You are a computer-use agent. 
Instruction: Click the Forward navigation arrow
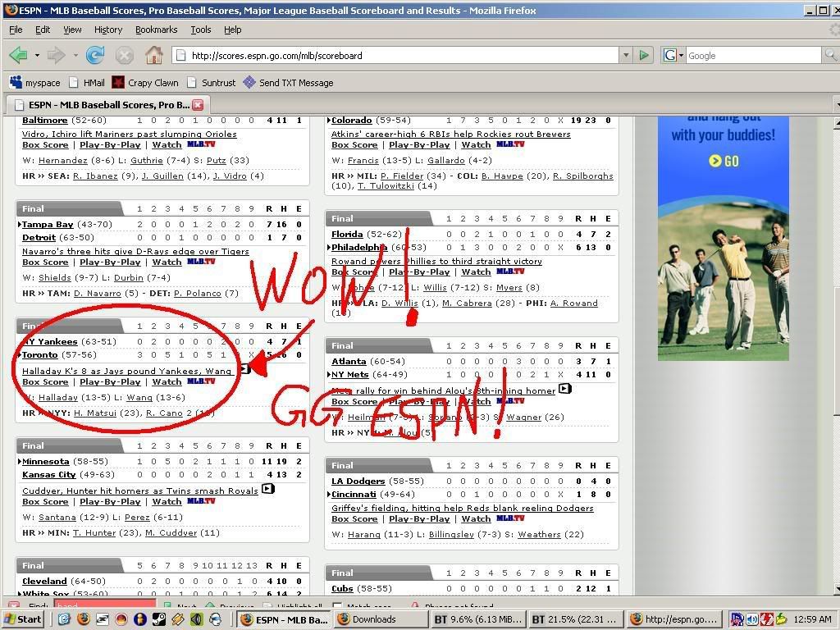57,55
